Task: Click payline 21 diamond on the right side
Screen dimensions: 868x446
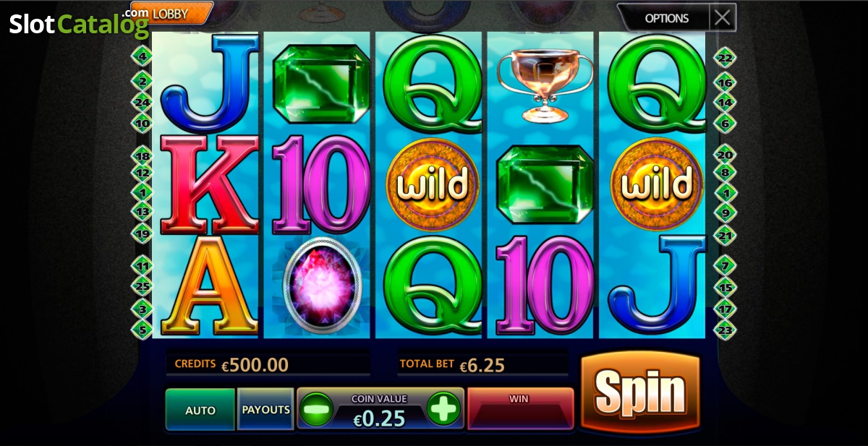Action: pos(725,235)
